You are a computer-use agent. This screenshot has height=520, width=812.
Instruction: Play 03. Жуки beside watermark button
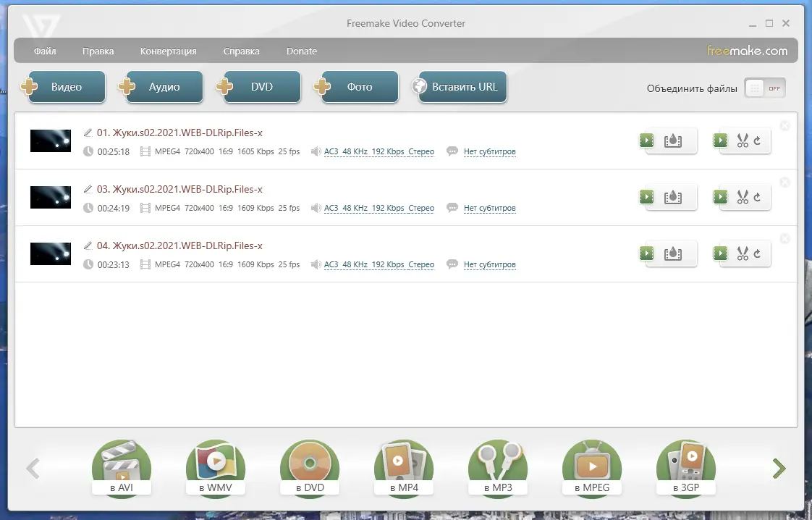646,196
